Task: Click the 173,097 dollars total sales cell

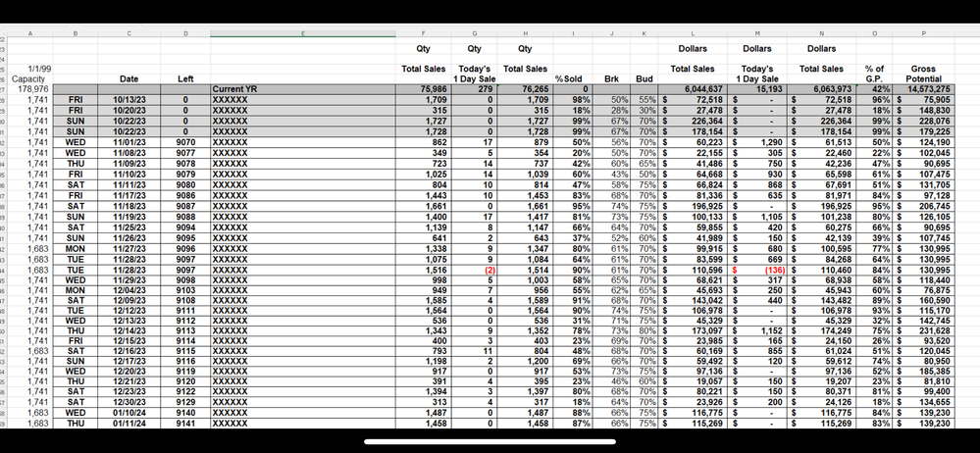Action: click(x=693, y=330)
